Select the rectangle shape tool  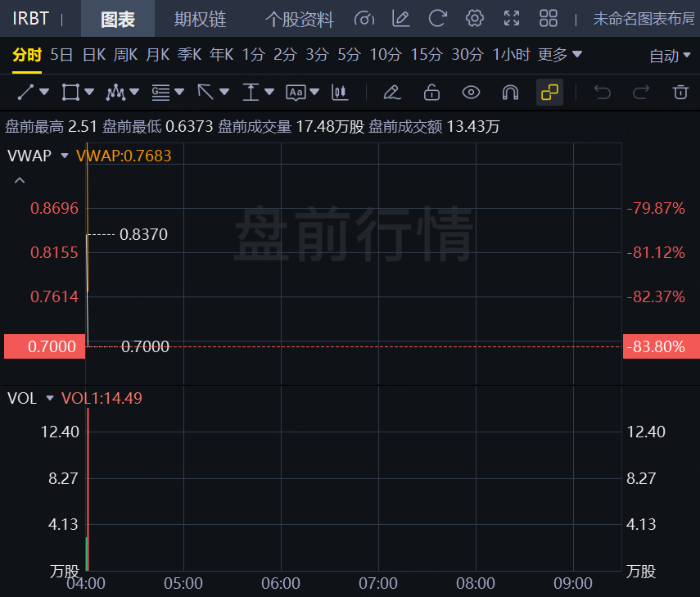pyautogui.click(x=70, y=93)
